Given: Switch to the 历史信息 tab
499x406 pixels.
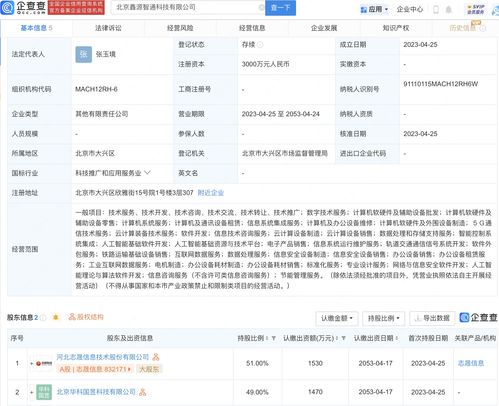Looking at the screenshot, I should [x=463, y=28].
